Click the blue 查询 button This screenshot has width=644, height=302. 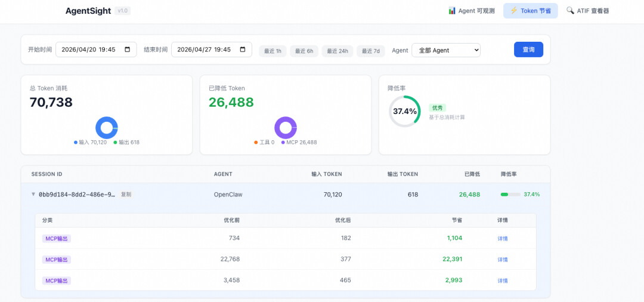point(528,50)
